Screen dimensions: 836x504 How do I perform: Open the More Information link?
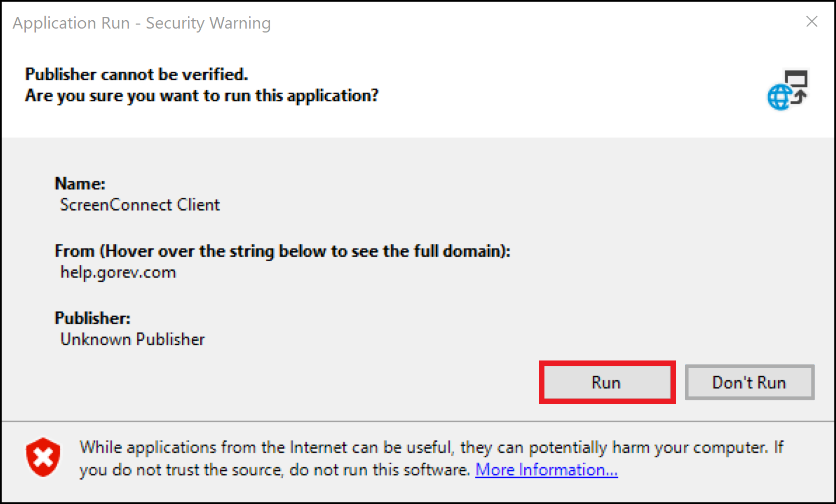point(547,470)
